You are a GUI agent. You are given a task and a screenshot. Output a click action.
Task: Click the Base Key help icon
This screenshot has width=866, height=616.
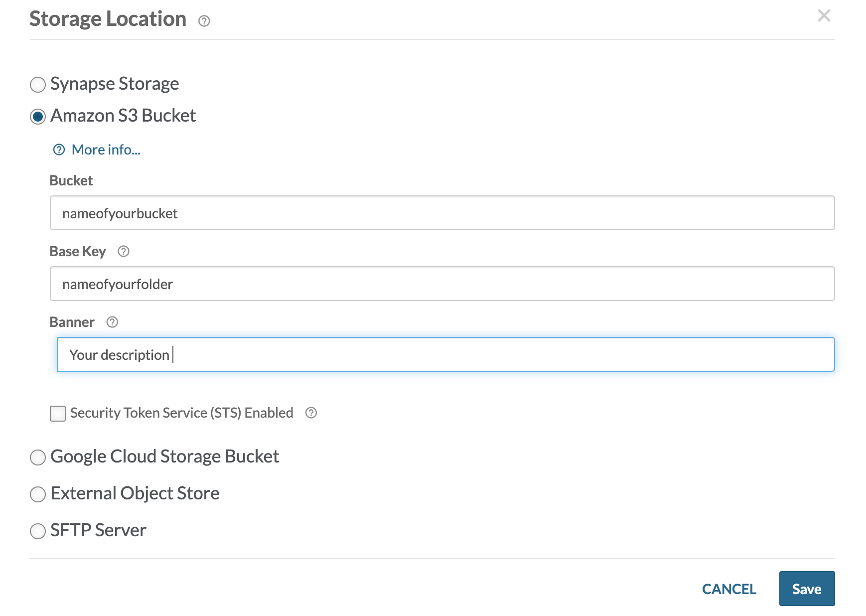coord(124,252)
